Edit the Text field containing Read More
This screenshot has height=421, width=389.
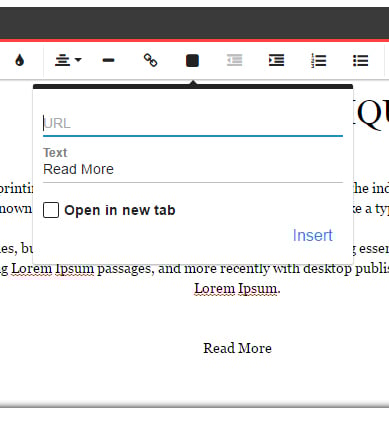[x=193, y=169]
